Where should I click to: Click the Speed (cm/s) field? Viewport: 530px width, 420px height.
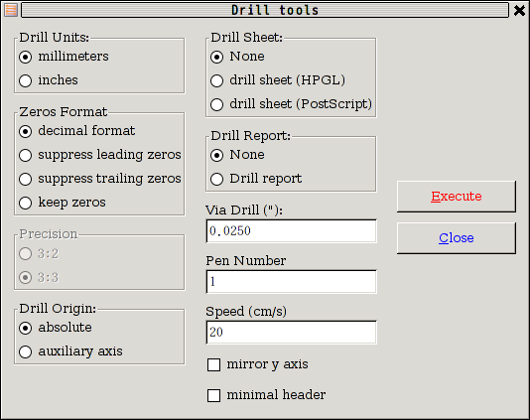(291, 333)
